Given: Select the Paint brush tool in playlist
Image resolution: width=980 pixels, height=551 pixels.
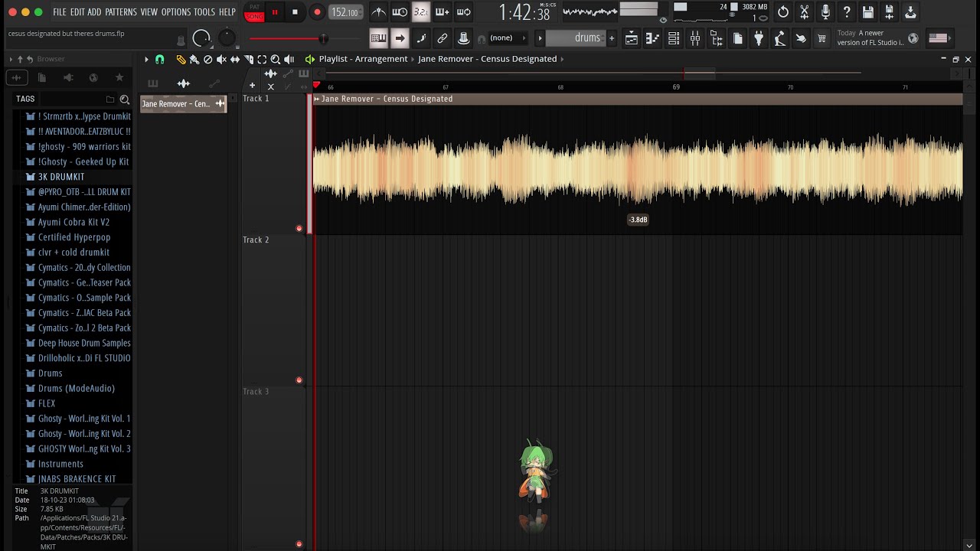Looking at the screenshot, I should point(194,59).
